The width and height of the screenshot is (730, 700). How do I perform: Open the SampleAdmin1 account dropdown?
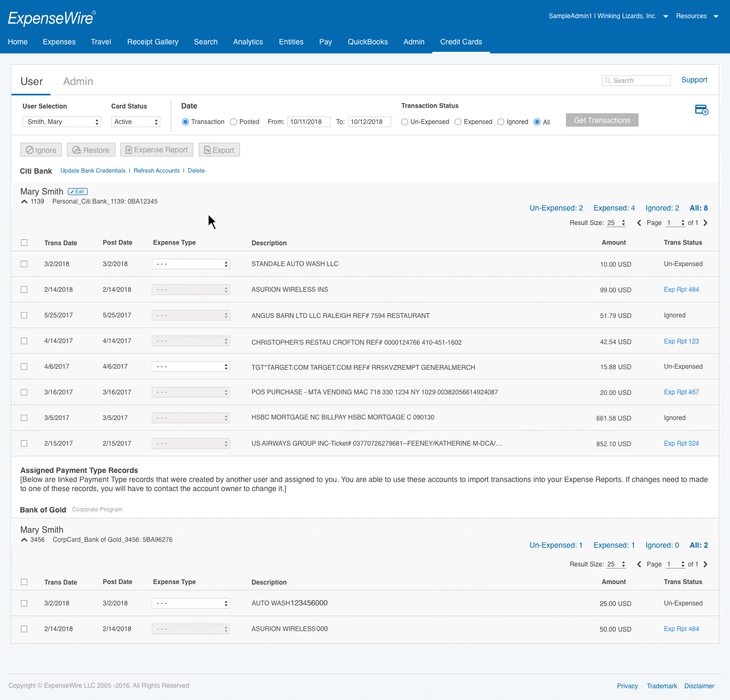(666, 17)
